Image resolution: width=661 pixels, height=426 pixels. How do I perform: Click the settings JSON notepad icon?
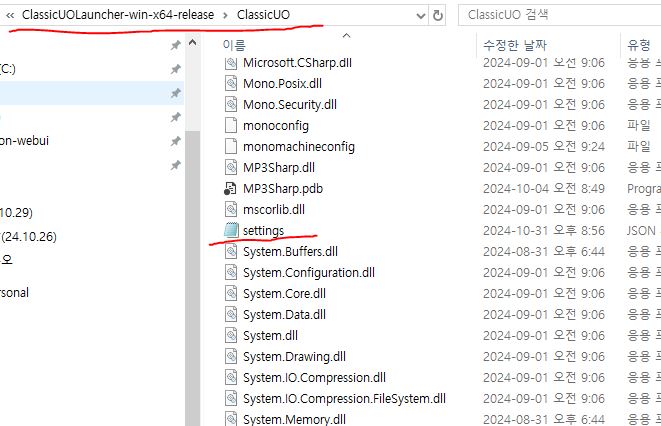tap(231, 230)
